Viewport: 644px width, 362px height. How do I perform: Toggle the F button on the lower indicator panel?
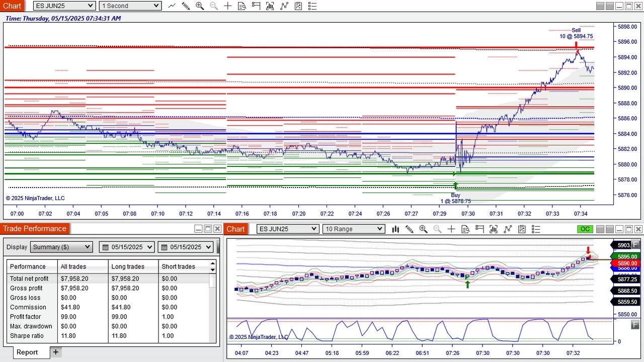(635, 325)
